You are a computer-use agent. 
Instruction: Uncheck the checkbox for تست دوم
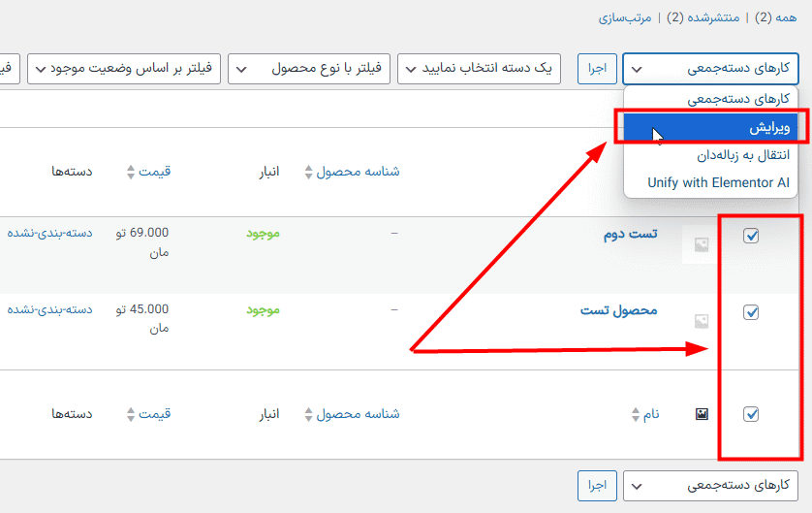click(x=751, y=236)
